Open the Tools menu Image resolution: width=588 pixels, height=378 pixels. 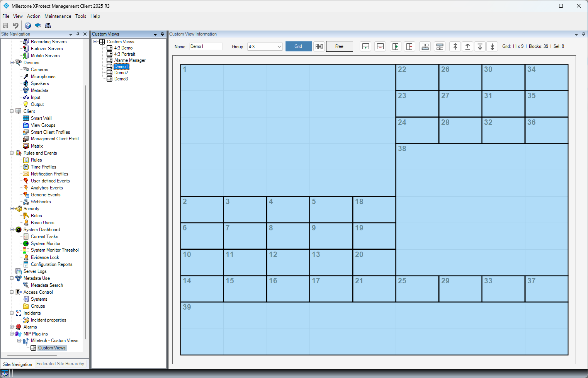tap(81, 16)
